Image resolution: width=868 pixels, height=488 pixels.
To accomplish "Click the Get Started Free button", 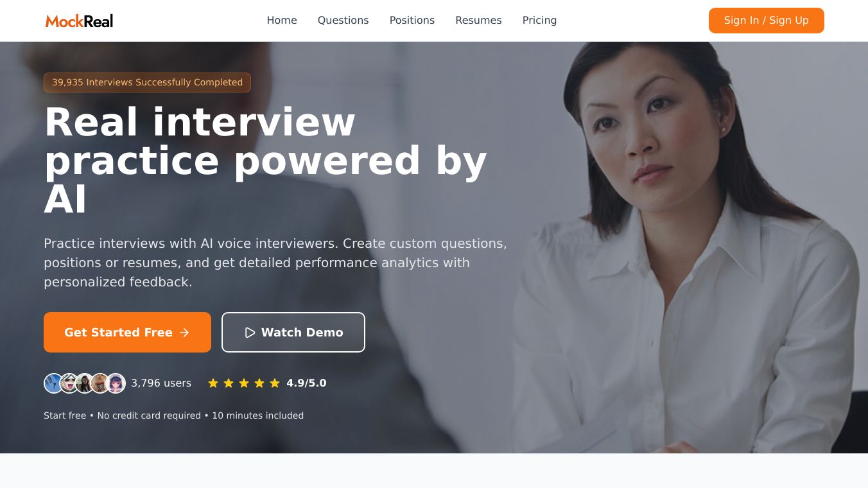I will [x=127, y=333].
